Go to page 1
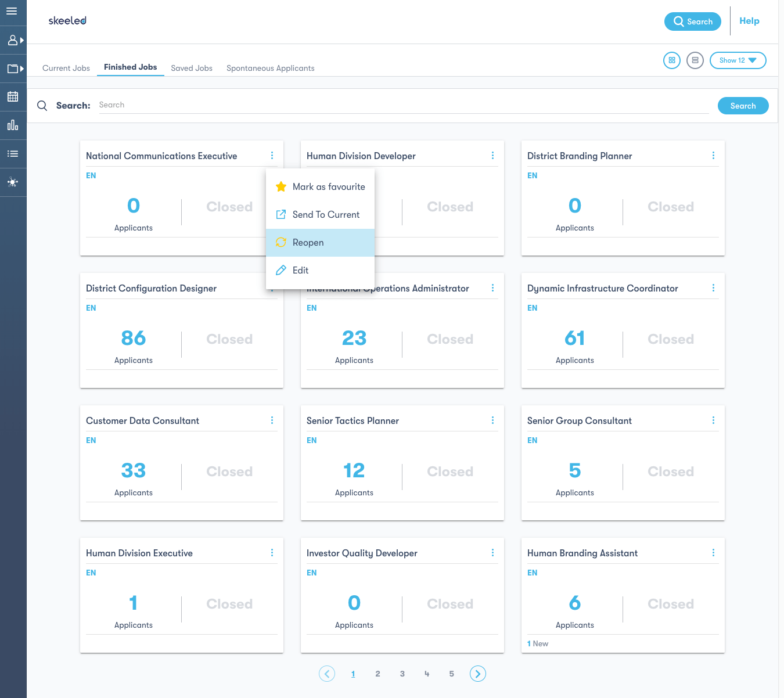784x698 pixels. 353,674
